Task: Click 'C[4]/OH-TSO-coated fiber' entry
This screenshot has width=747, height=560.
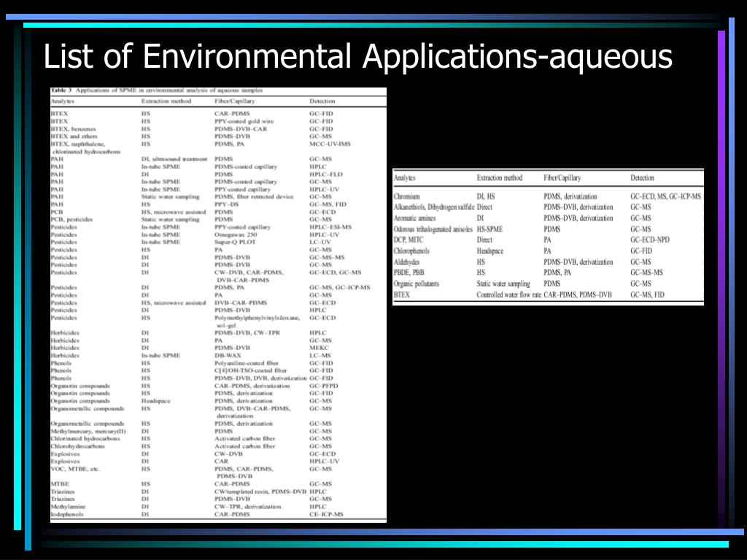Action: [251, 370]
